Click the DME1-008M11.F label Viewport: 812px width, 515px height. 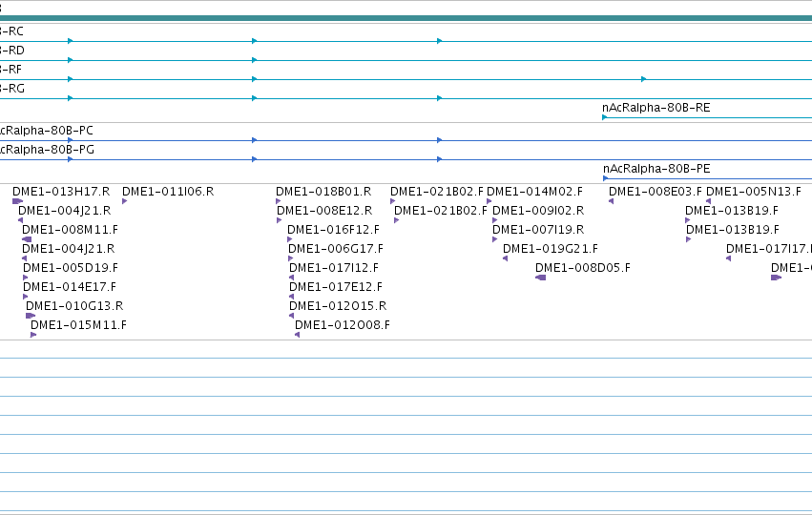(x=70, y=230)
